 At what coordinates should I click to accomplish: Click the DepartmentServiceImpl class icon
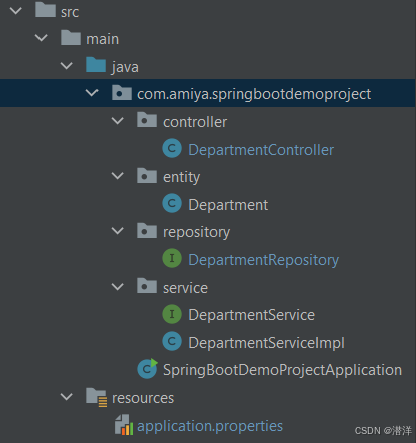coord(172,341)
